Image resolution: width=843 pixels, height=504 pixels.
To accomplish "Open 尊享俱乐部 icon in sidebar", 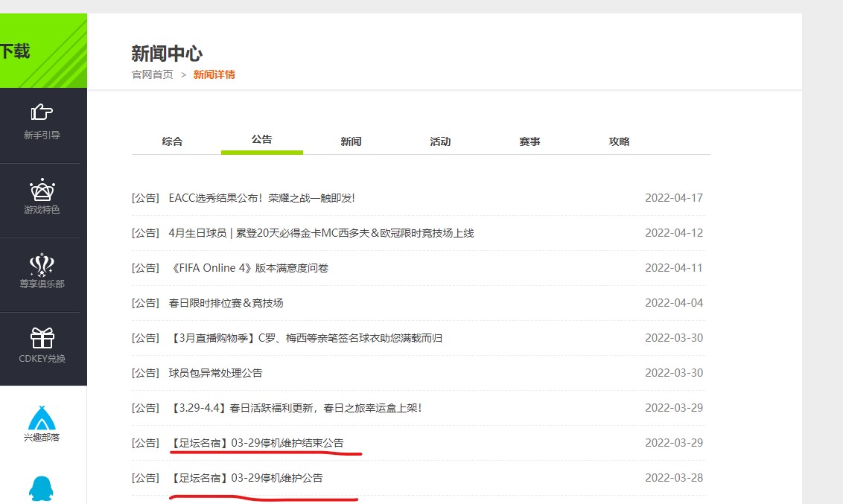I will [42, 265].
